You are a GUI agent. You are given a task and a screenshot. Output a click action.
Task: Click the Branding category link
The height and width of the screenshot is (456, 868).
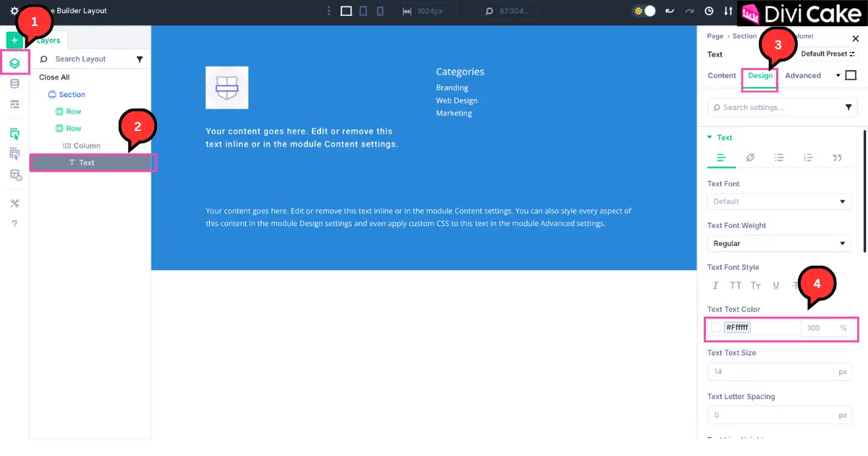pos(452,88)
